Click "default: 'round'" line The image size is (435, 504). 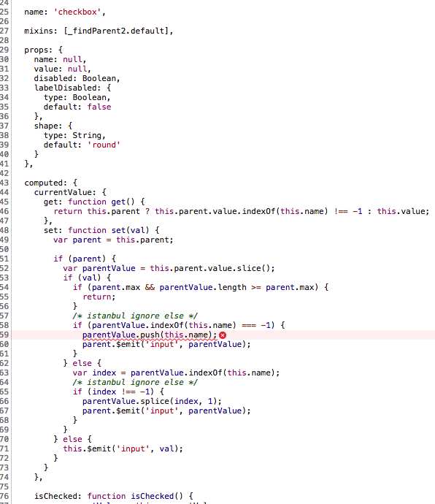point(82,145)
